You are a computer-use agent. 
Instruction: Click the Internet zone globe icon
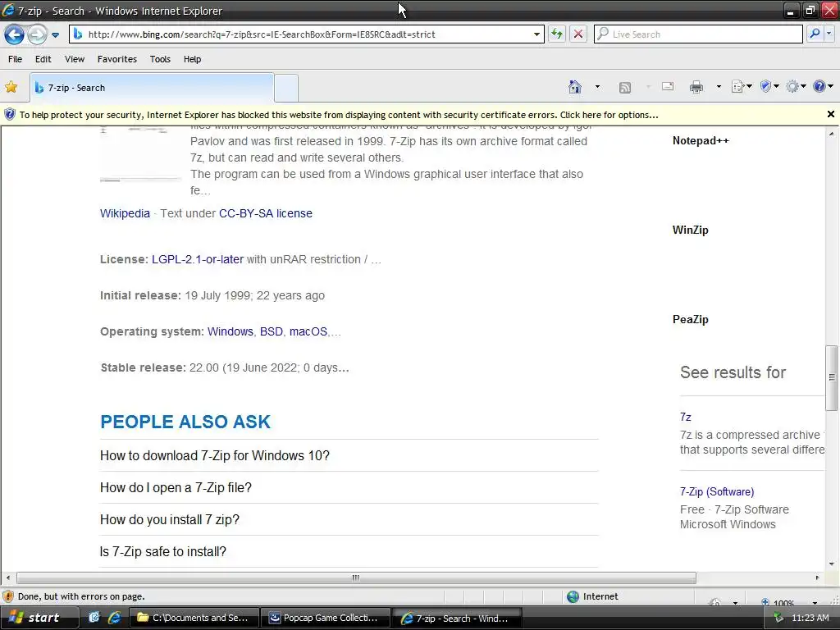pos(573,596)
